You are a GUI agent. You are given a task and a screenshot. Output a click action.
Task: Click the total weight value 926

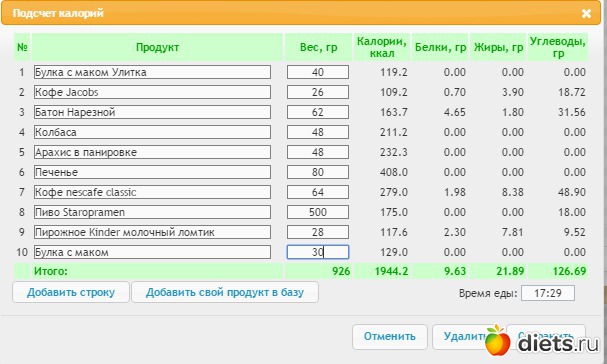(341, 271)
